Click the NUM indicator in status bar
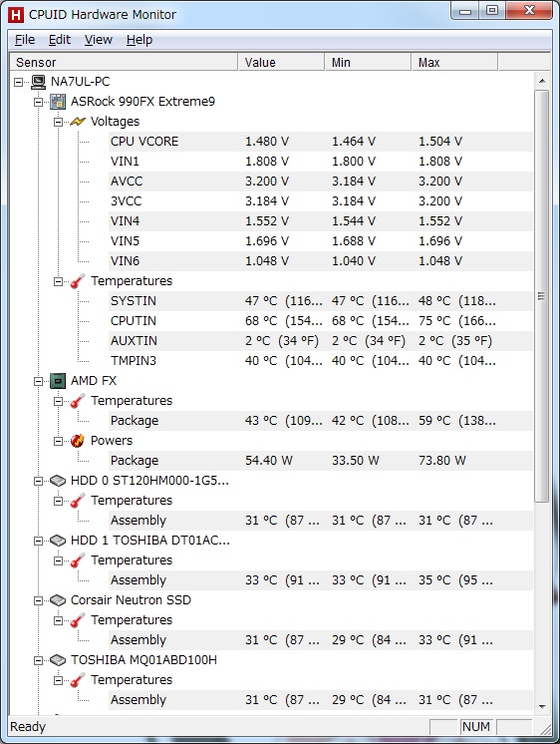This screenshot has height=744, width=560. (x=476, y=726)
